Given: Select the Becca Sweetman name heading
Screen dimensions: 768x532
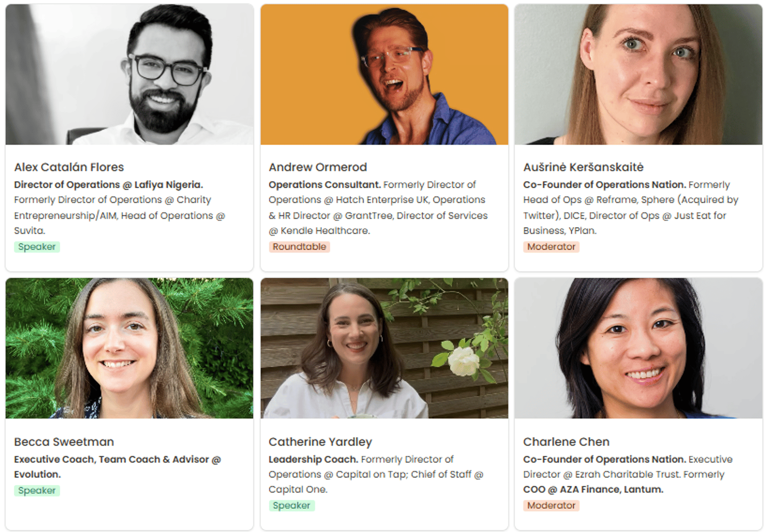Looking at the screenshot, I should pos(64,442).
